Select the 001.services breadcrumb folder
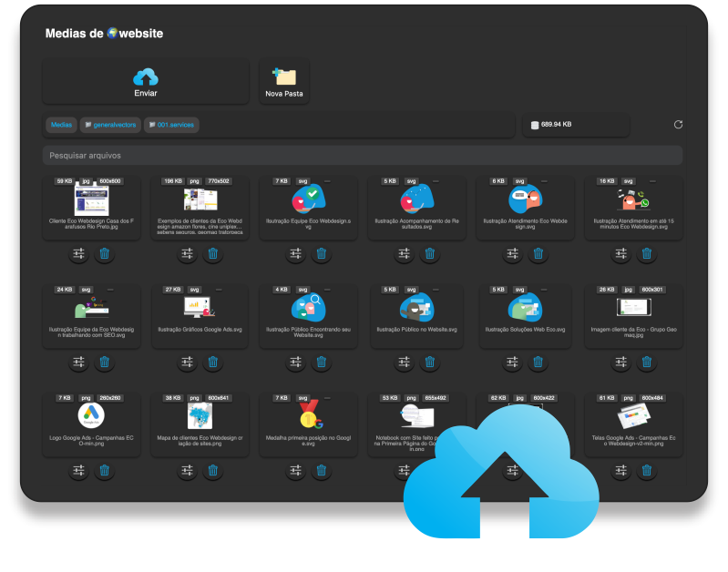The height and width of the screenshot is (572, 728). click(x=170, y=125)
